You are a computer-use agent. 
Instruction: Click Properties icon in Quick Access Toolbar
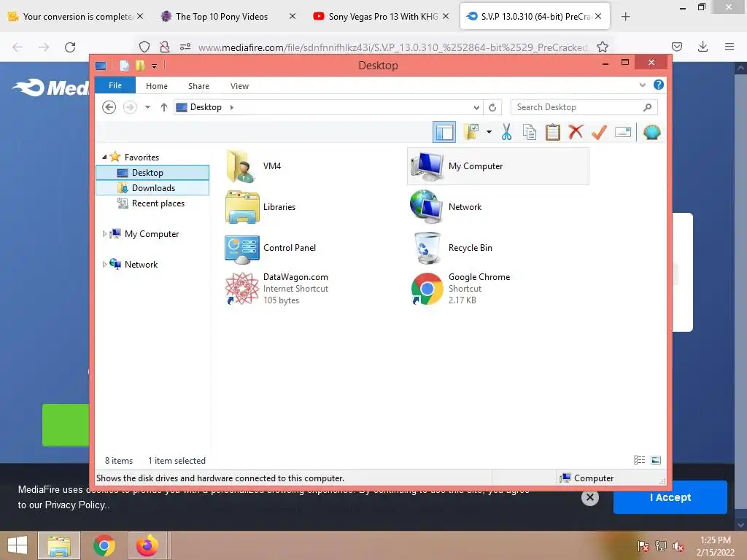[124, 66]
